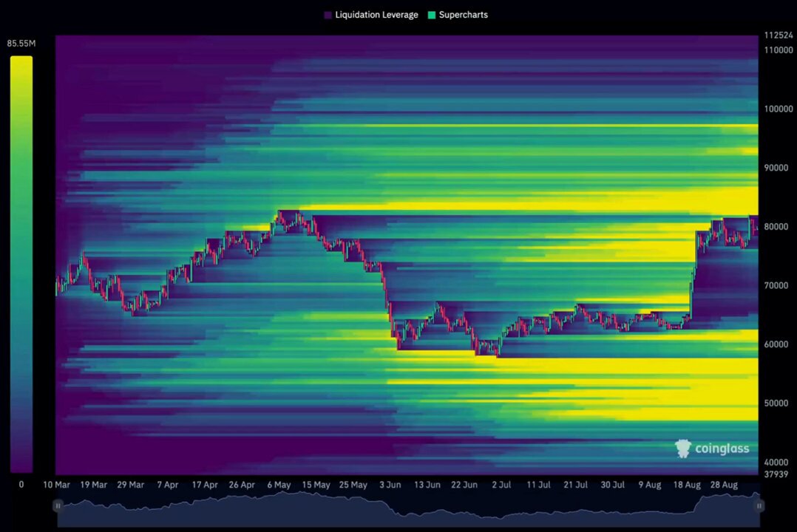Click the 85.55M maximum scale label
The width and height of the screenshot is (797, 532).
point(21,44)
